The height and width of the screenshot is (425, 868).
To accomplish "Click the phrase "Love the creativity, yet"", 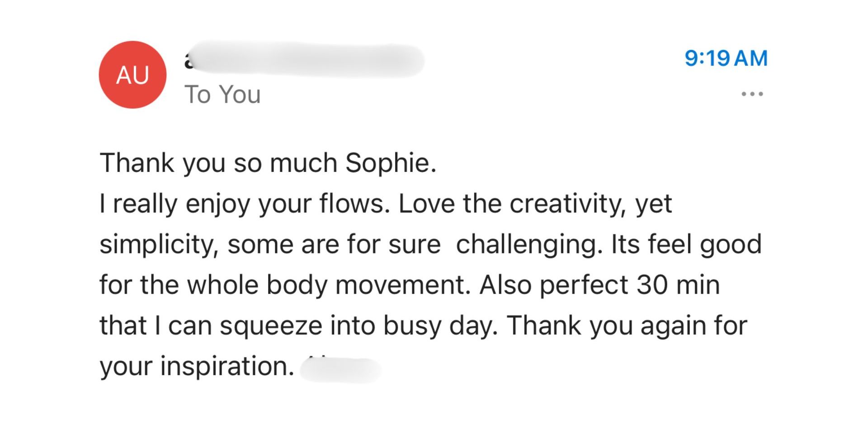I will pos(535,204).
